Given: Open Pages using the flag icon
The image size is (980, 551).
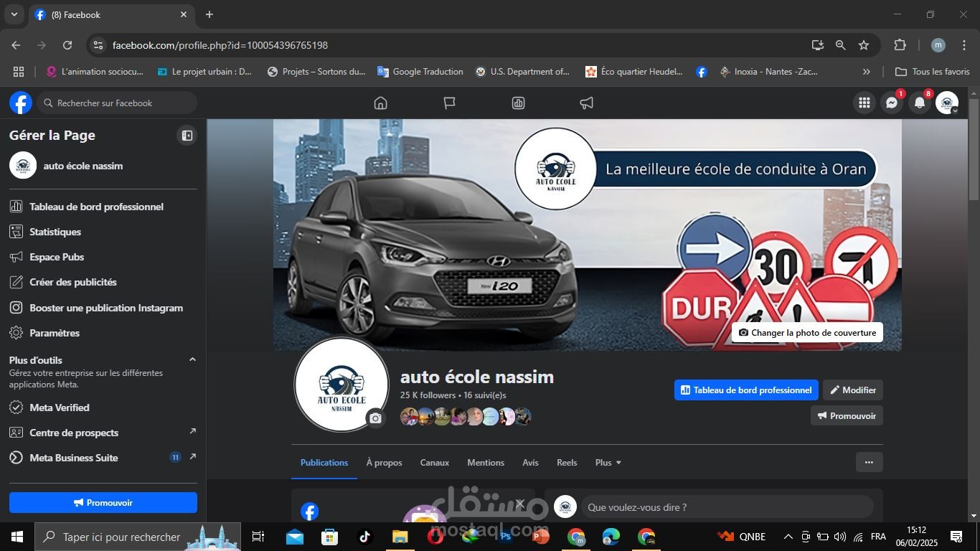Looking at the screenshot, I should click(450, 103).
